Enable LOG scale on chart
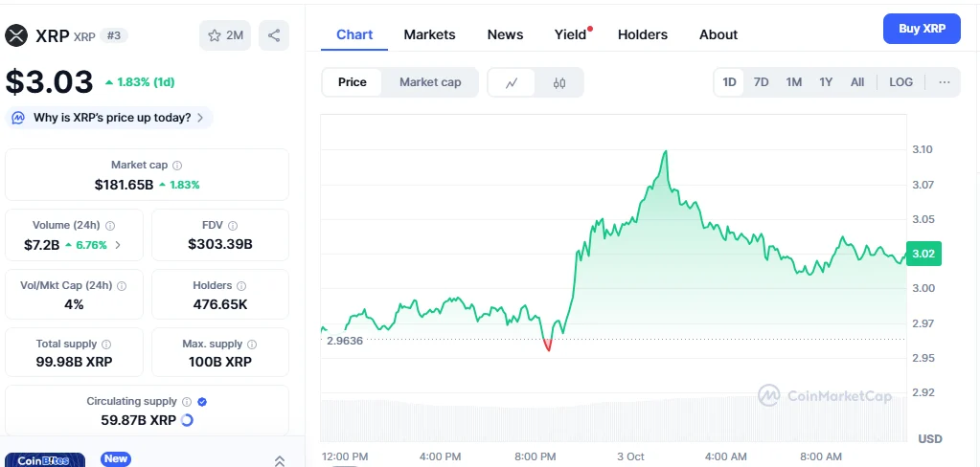 tap(901, 82)
